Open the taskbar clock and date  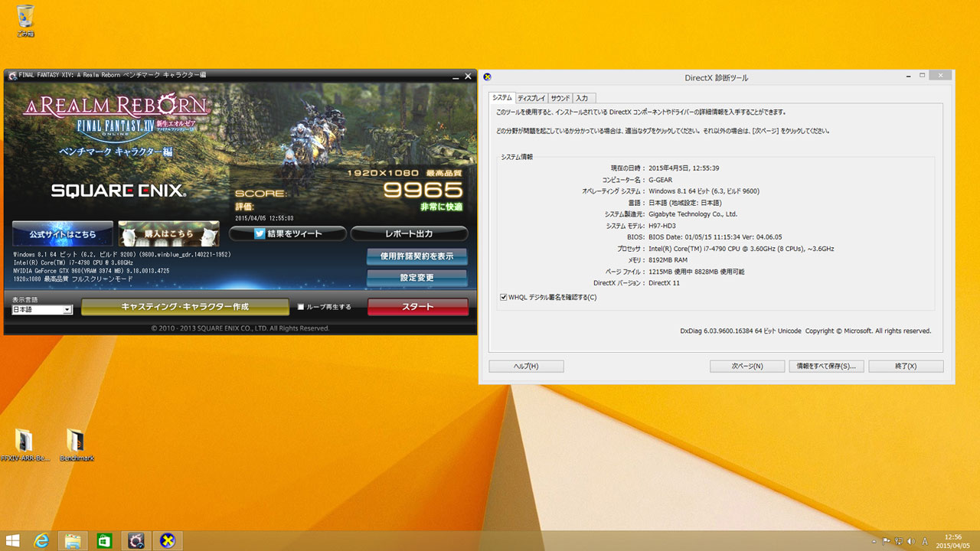pyautogui.click(x=953, y=541)
